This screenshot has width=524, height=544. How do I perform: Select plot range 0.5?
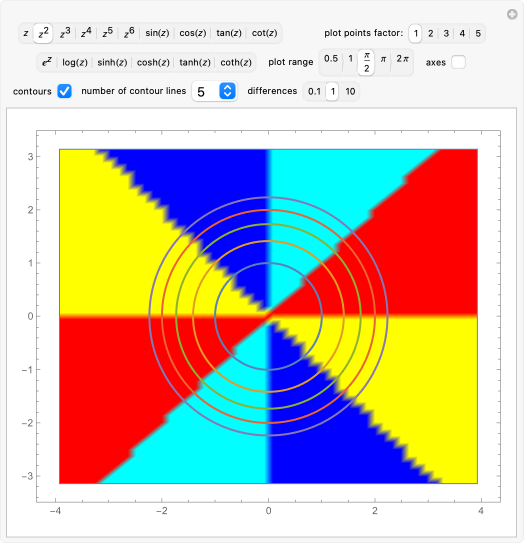tap(331, 59)
